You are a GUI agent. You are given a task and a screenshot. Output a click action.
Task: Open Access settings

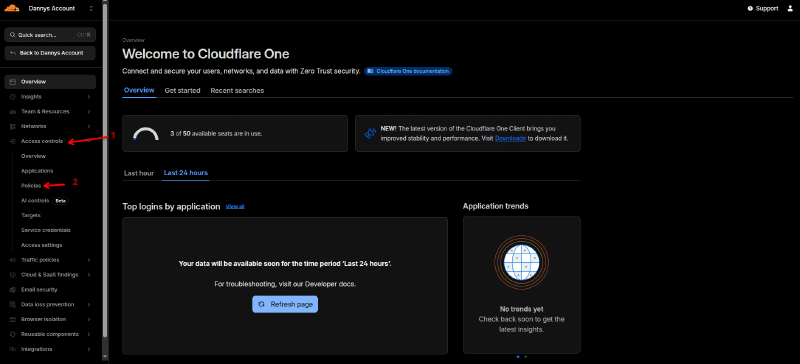tap(41, 245)
